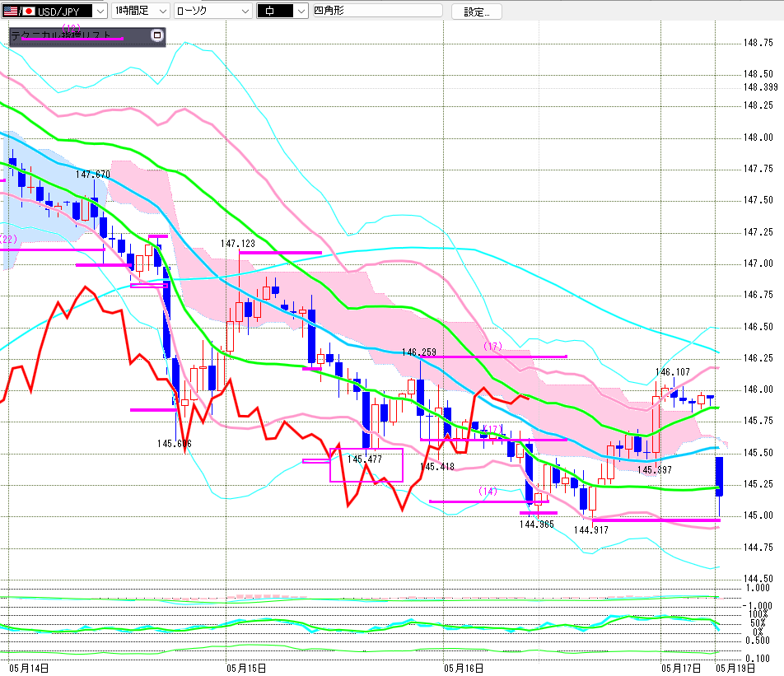Click the テクニカル指標リスト panel title

[60, 35]
